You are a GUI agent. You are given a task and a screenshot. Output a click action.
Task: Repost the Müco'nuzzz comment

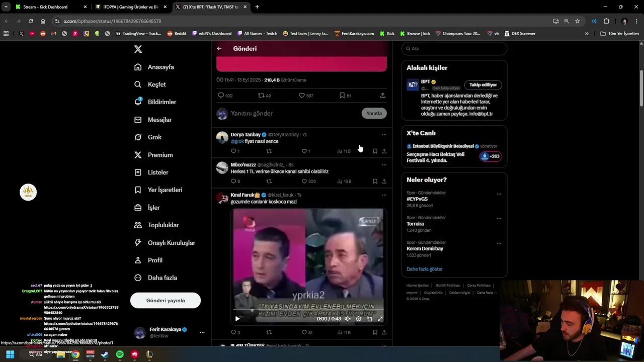tap(269, 182)
